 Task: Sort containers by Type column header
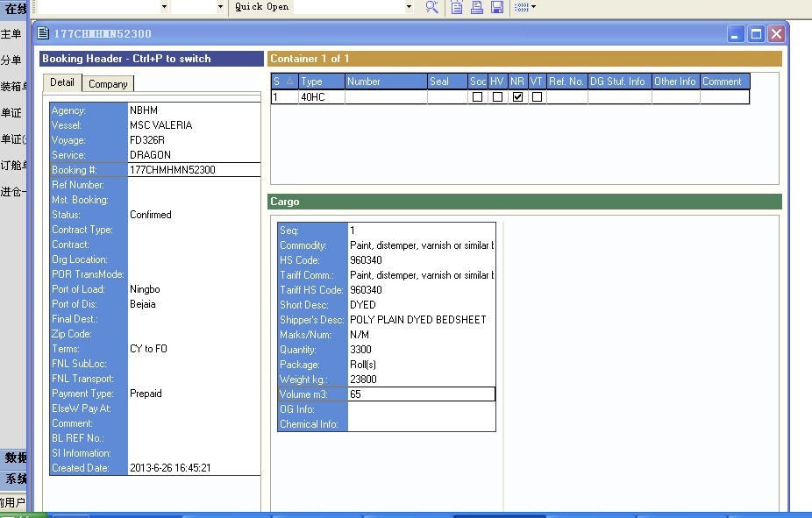pos(320,82)
